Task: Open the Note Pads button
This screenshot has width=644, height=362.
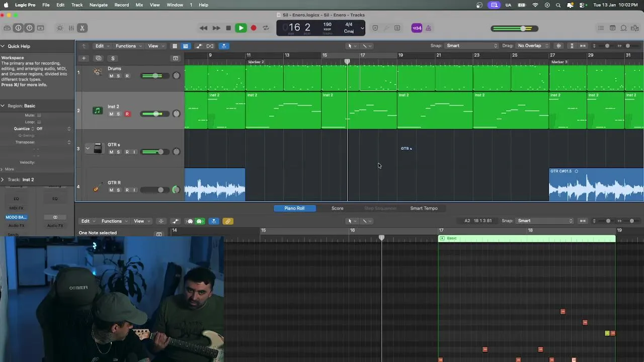Action: click(x=612, y=28)
